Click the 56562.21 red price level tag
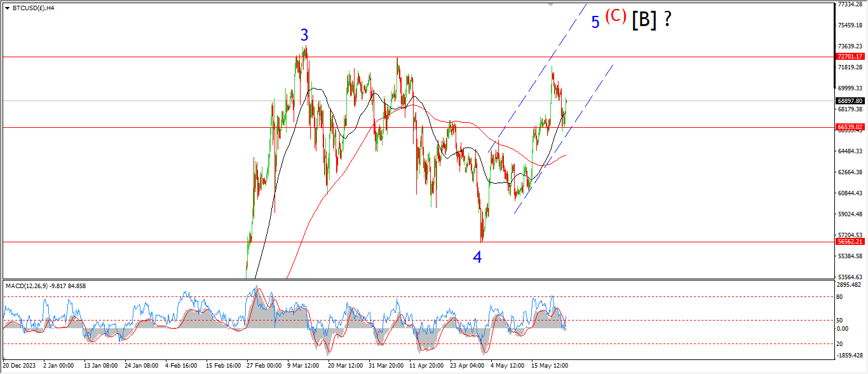 pyautogui.click(x=850, y=242)
